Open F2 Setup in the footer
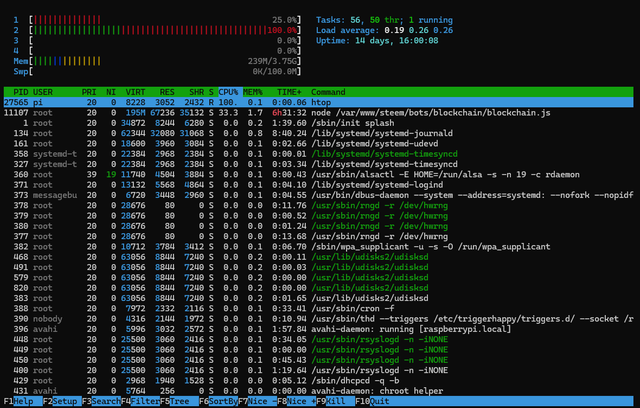The height and width of the screenshot is (408, 640). (x=62, y=401)
